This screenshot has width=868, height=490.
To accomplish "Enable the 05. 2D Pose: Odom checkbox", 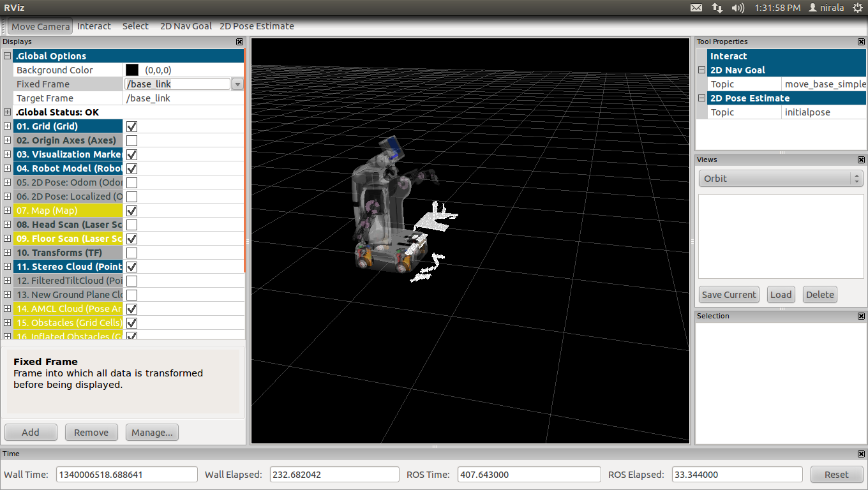I will (x=131, y=182).
